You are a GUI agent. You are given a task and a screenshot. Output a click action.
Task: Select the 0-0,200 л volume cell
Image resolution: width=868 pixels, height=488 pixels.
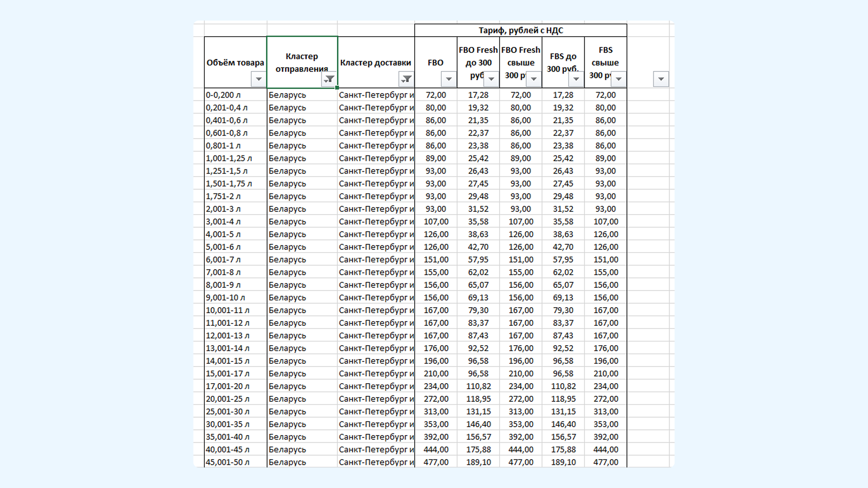(x=236, y=95)
